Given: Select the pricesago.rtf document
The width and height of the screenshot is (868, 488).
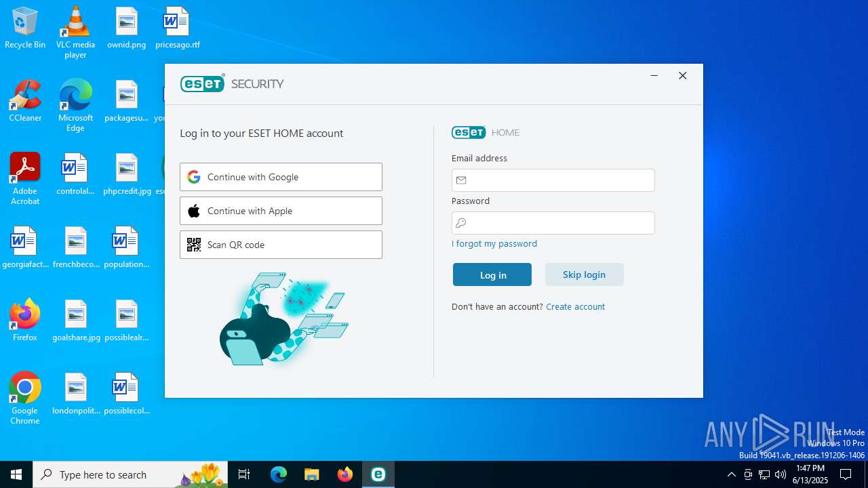Looking at the screenshot, I should [x=178, y=28].
